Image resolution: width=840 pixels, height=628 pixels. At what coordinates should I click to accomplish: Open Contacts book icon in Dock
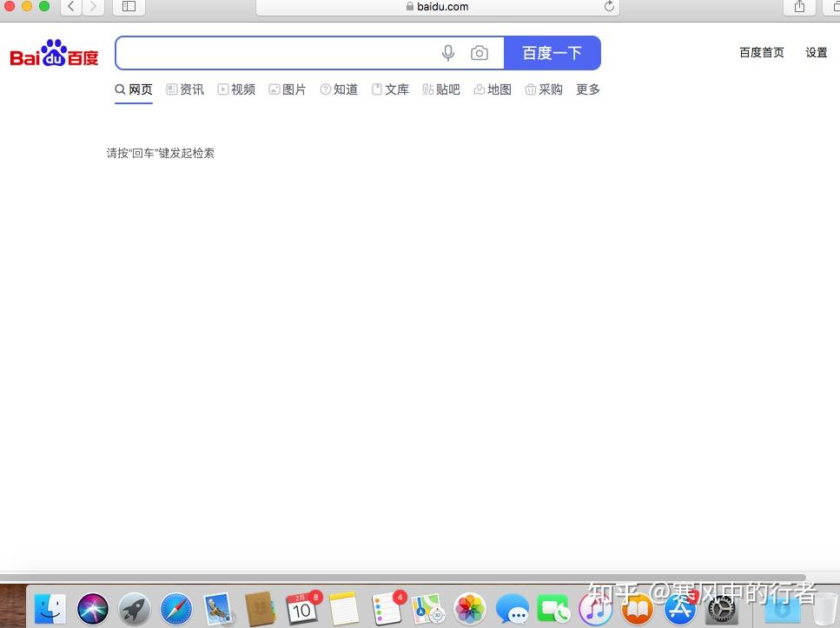point(261,609)
